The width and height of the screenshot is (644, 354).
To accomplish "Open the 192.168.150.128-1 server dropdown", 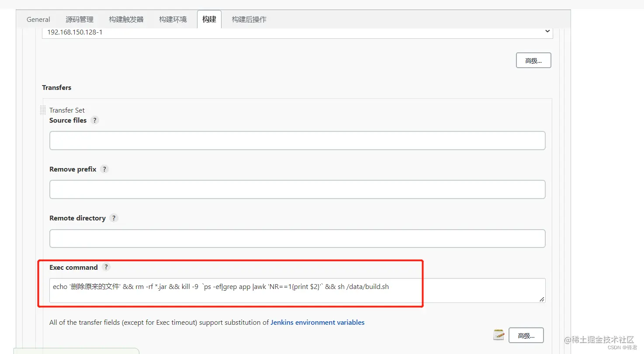I will pyautogui.click(x=298, y=32).
